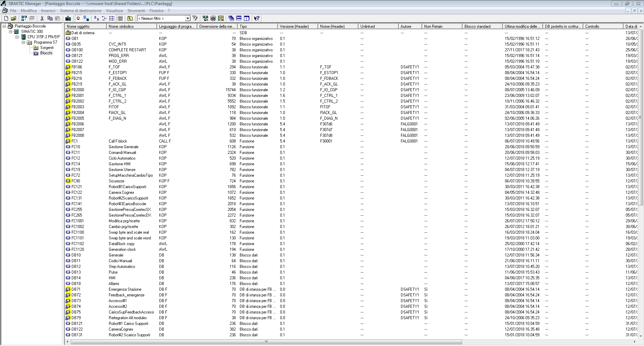
Task: Click the Cut scissors icon
Action: 42,18
